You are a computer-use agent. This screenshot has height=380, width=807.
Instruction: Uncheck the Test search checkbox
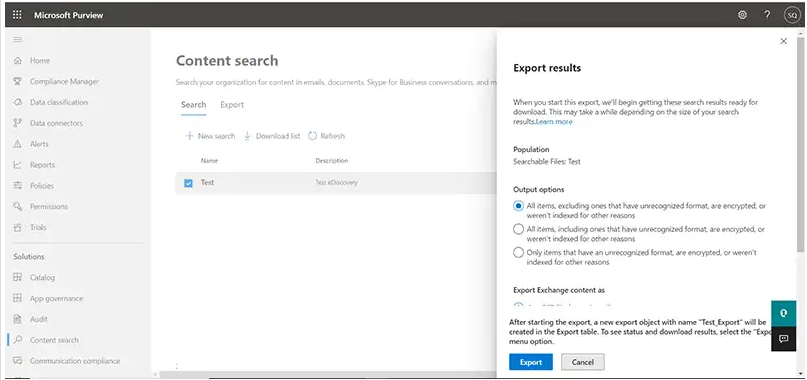click(188, 183)
